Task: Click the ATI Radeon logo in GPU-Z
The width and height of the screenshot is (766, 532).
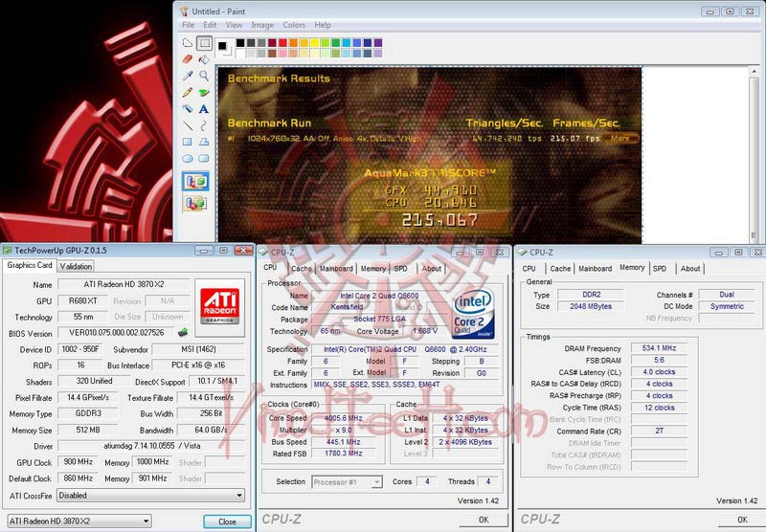Action: coord(220,306)
